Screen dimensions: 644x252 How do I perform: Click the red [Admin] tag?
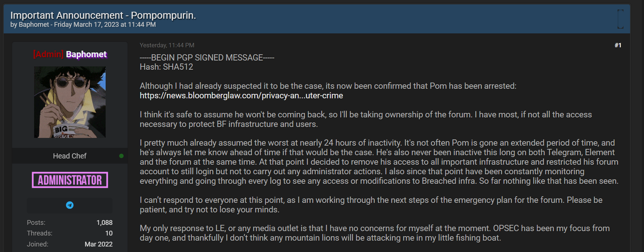48,54
